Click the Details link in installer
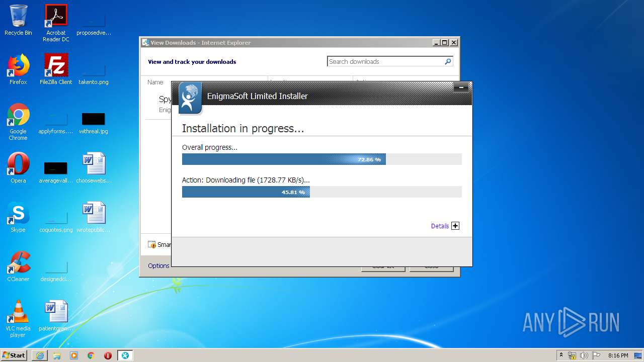The image size is (644, 362). [x=440, y=226]
